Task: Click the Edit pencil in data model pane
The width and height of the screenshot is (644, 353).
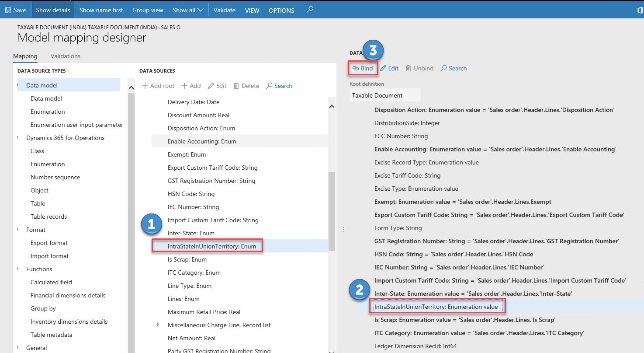Action: (x=383, y=68)
